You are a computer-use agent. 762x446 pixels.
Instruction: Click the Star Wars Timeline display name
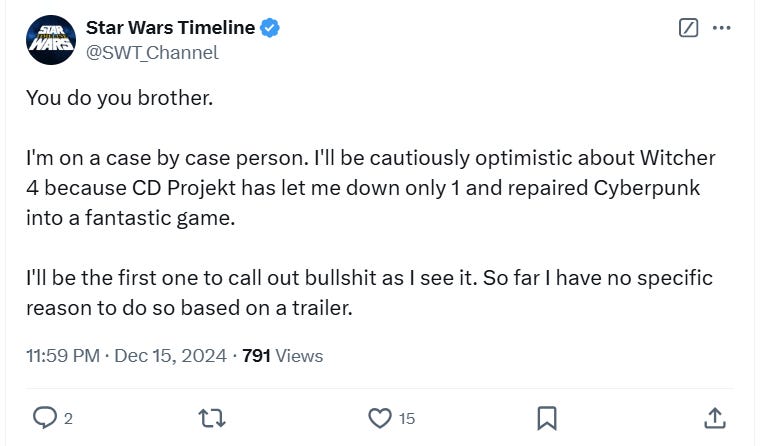(x=170, y=28)
